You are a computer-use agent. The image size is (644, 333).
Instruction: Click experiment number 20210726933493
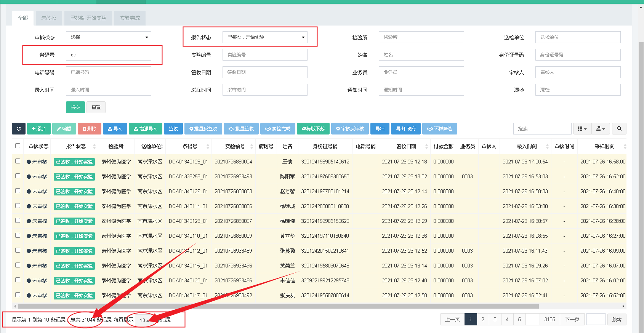(x=233, y=176)
